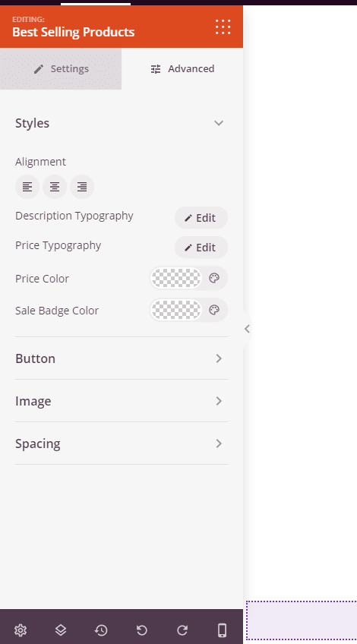
Task: Expand the Button section
Action: point(122,358)
